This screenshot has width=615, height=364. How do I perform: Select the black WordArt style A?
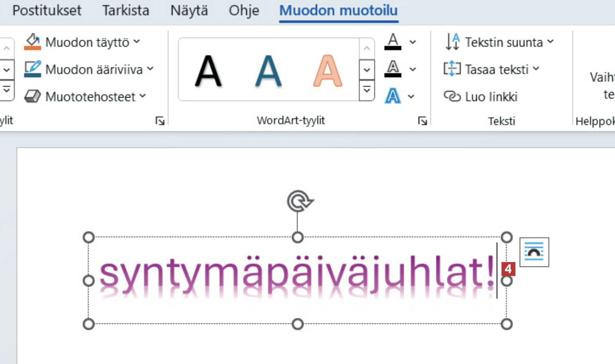208,71
